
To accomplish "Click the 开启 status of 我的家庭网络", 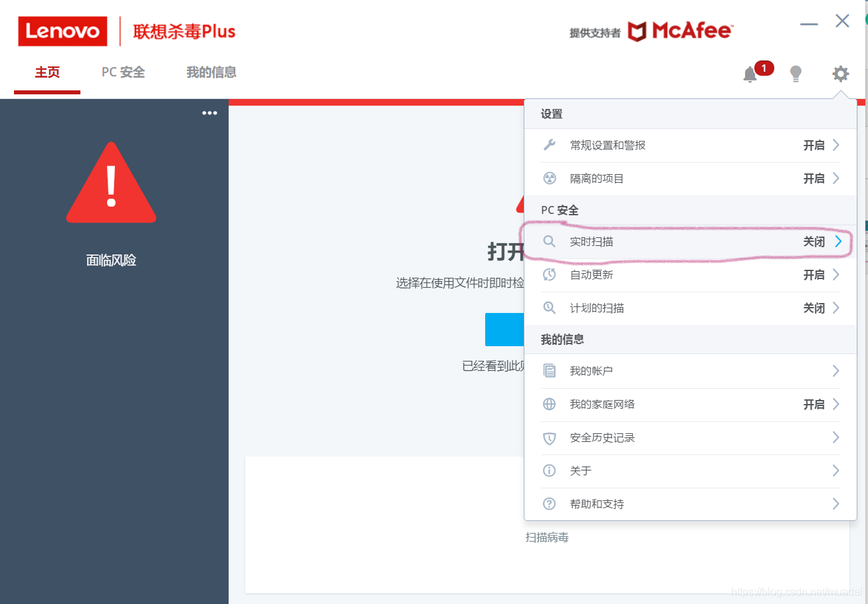I will point(814,405).
